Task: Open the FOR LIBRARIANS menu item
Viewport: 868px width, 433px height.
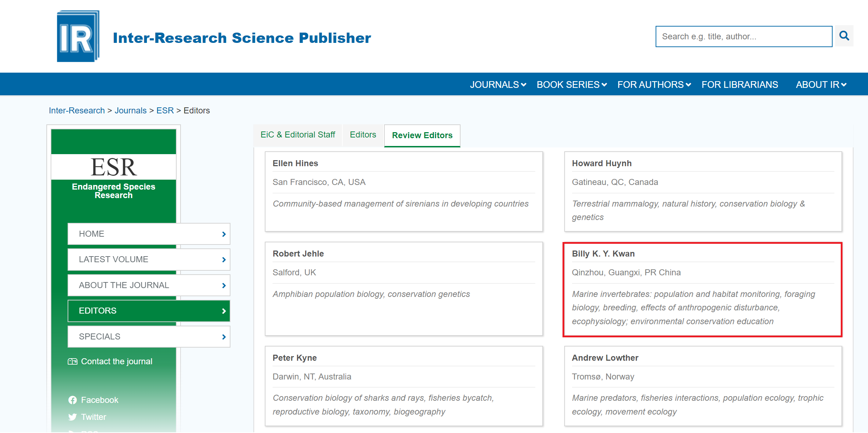Action: [739, 85]
